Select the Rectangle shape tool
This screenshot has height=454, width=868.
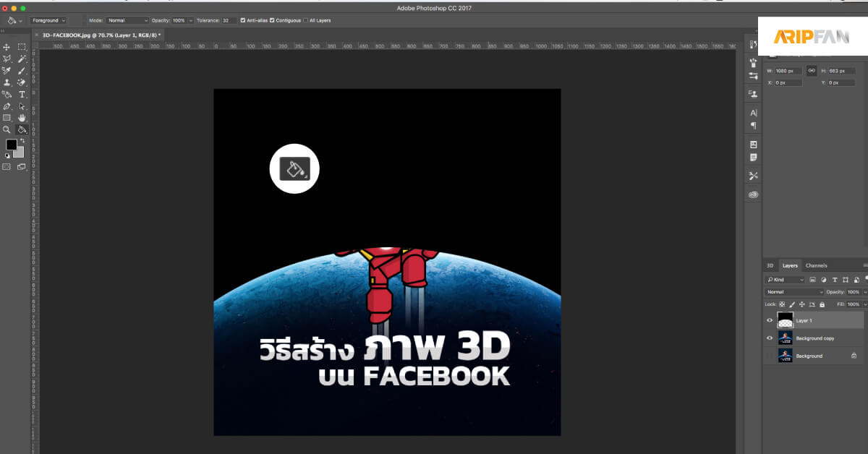[x=7, y=118]
